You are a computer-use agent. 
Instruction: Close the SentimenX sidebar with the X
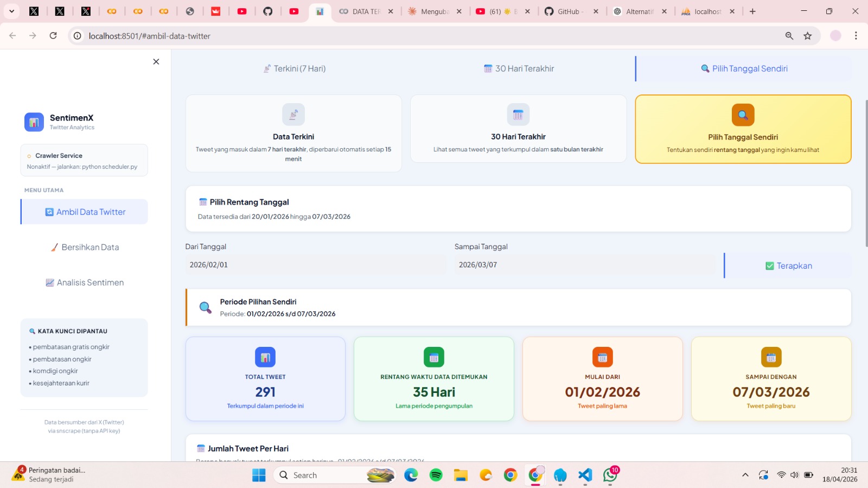[156, 62]
